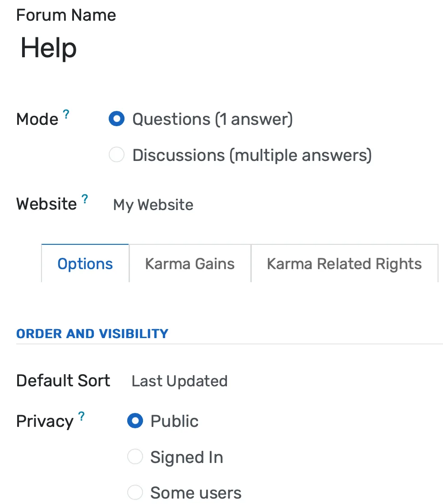Change the Last Updated sort selection

click(179, 381)
